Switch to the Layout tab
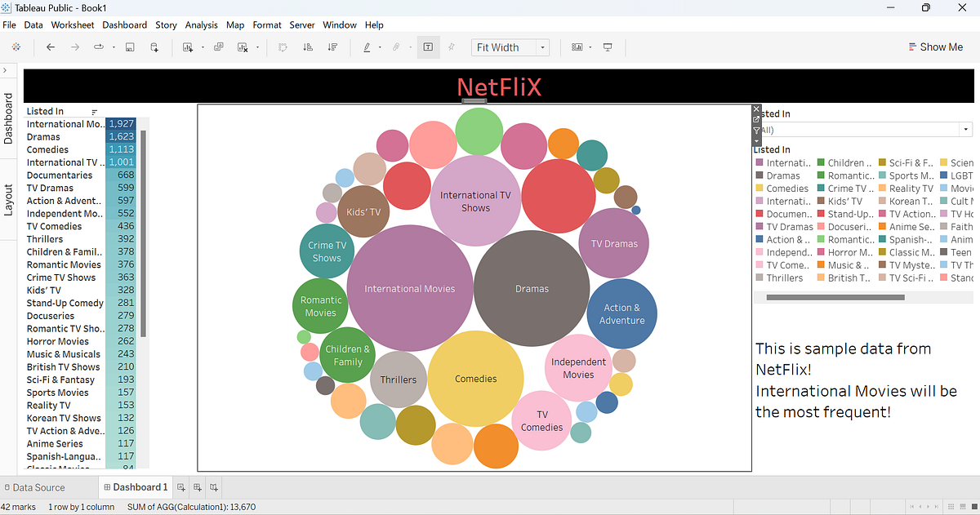Viewport: 980px width, 515px height. click(x=10, y=200)
